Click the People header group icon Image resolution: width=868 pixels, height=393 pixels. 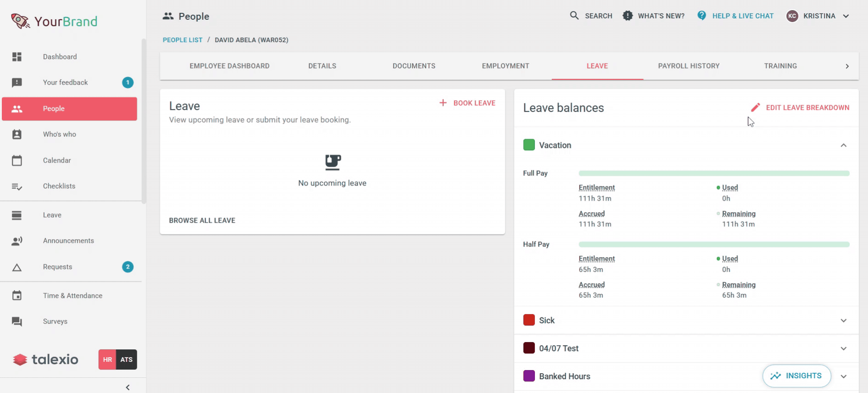coord(168,16)
